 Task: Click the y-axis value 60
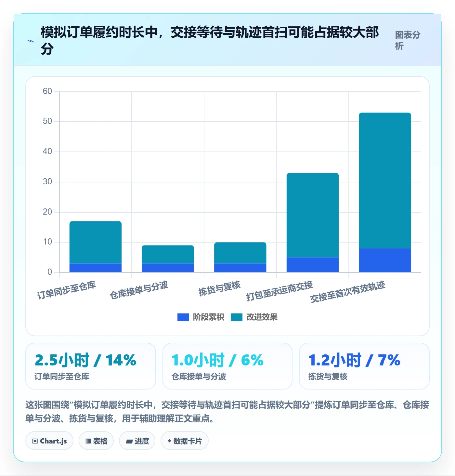47,91
